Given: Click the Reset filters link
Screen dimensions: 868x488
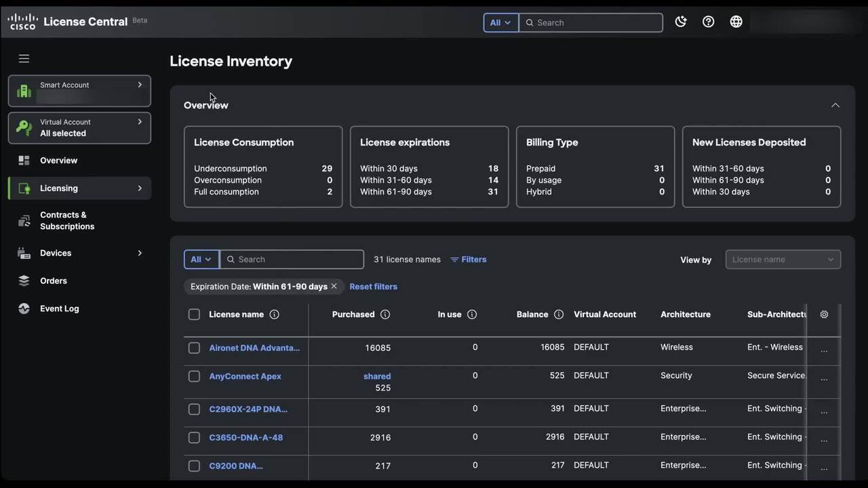Looking at the screenshot, I should [373, 287].
